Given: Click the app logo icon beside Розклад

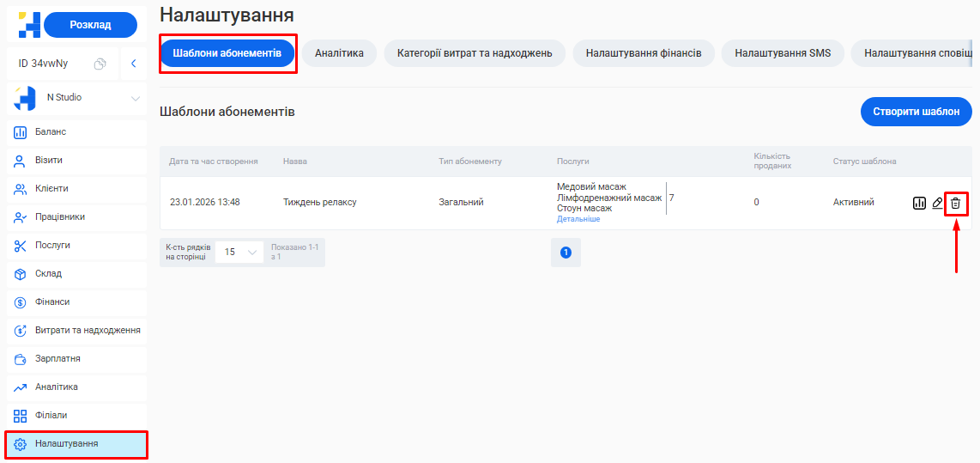Looking at the screenshot, I should [29, 25].
